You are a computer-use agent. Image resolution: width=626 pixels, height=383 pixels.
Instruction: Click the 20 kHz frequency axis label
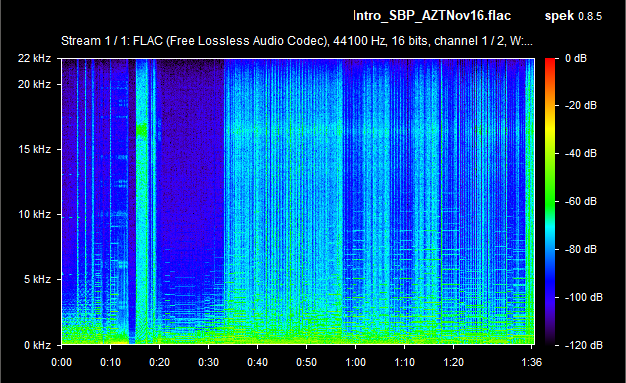coord(34,84)
